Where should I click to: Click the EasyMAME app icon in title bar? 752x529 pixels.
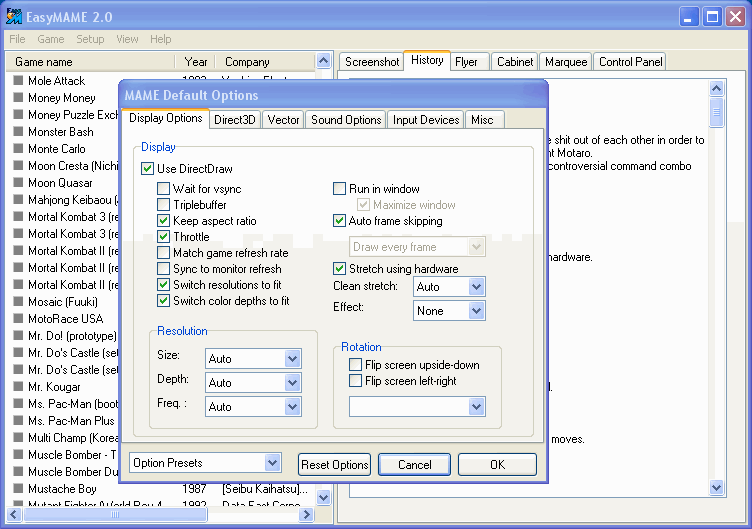coord(13,16)
